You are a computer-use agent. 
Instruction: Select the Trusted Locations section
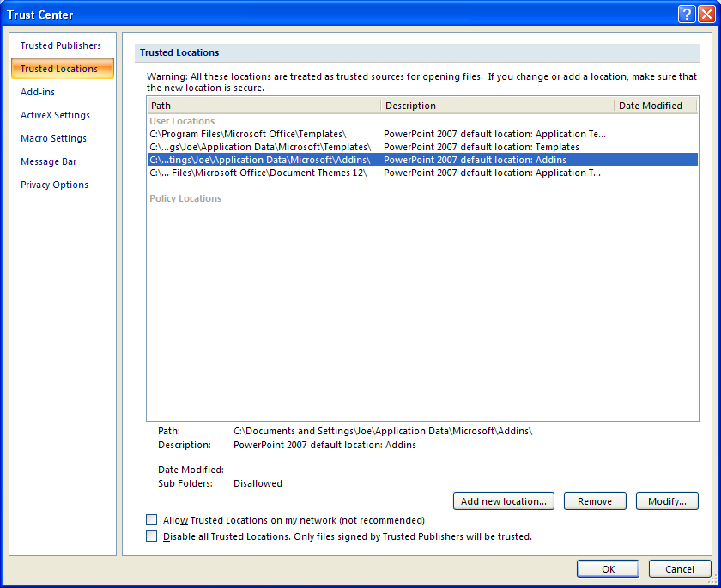point(63,69)
